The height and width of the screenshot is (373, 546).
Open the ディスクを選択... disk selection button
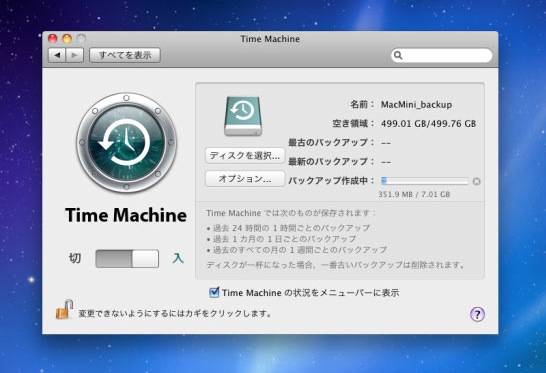tap(245, 155)
